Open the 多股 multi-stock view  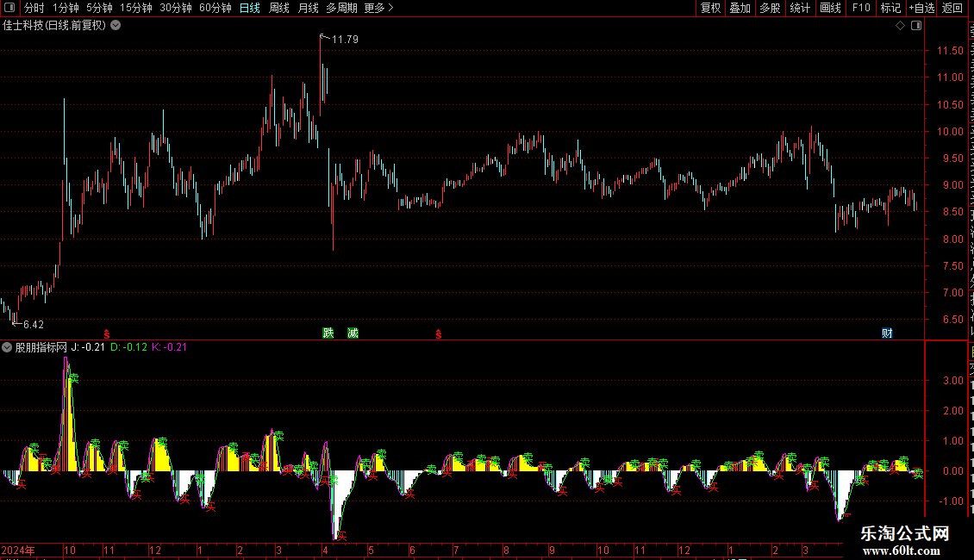770,8
